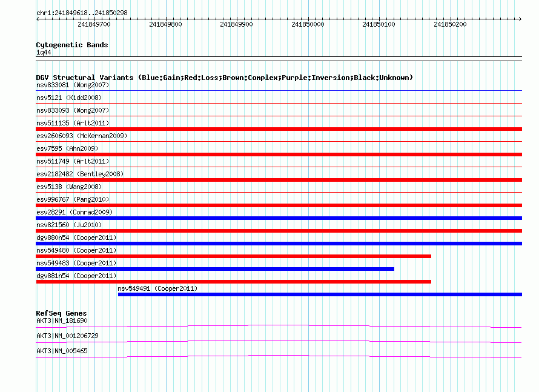This screenshot has width=539, height=392.
Task: Open variant esv7595 (Ahn2009)
Action: point(67,148)
